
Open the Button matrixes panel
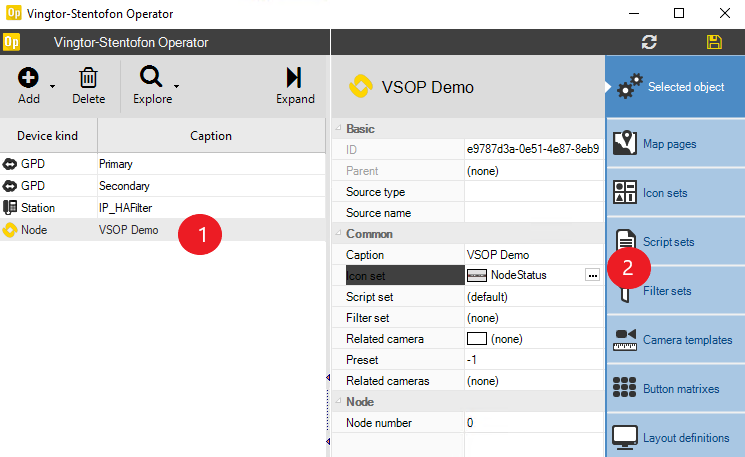[675, 389]
